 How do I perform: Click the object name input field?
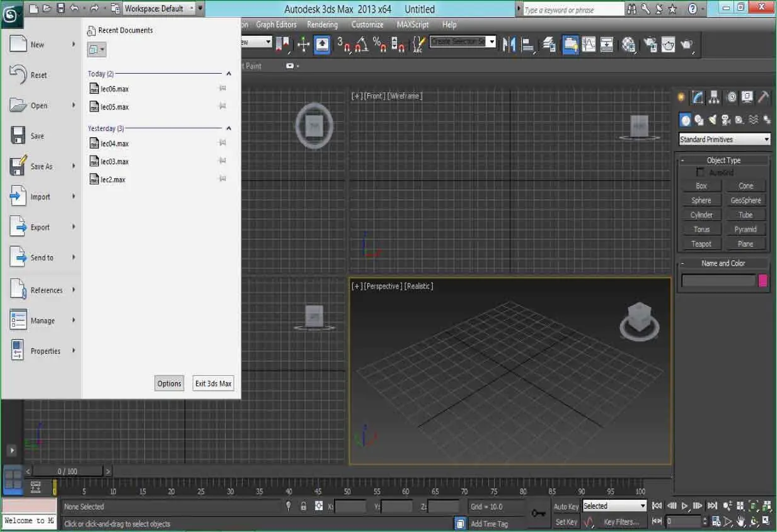718,281
